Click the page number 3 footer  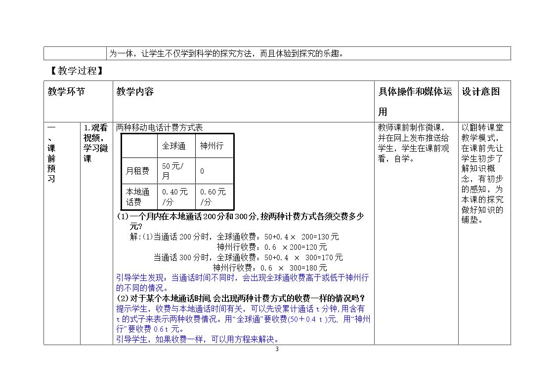(277, 349)
